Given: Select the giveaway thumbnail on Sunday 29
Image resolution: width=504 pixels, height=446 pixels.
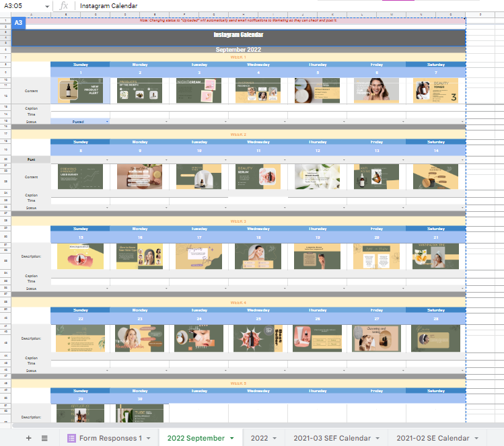Looking at the screenshot, I should point(80,414).
